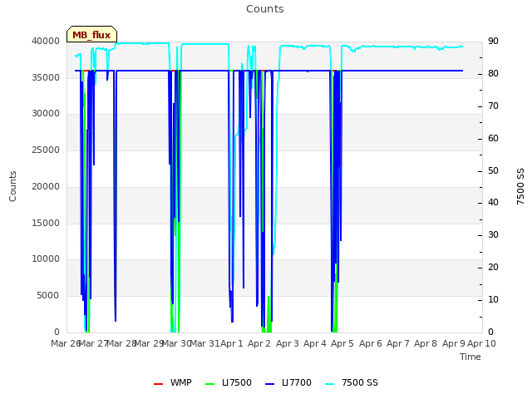Click the 10 right axis tick label
The image size is (532, 399).
[x=493, y=300]
